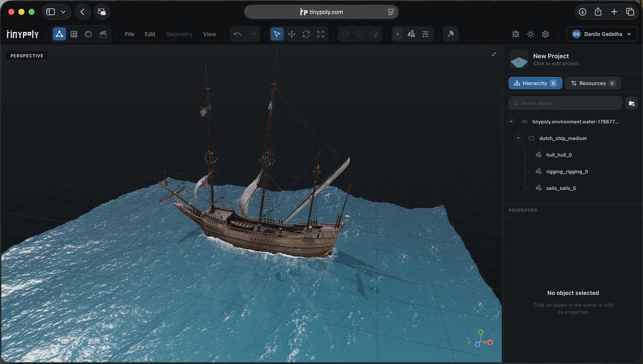Click the plus add-object button
The height and width of the screenshot is (364, 643).
[x=397, y=34]
